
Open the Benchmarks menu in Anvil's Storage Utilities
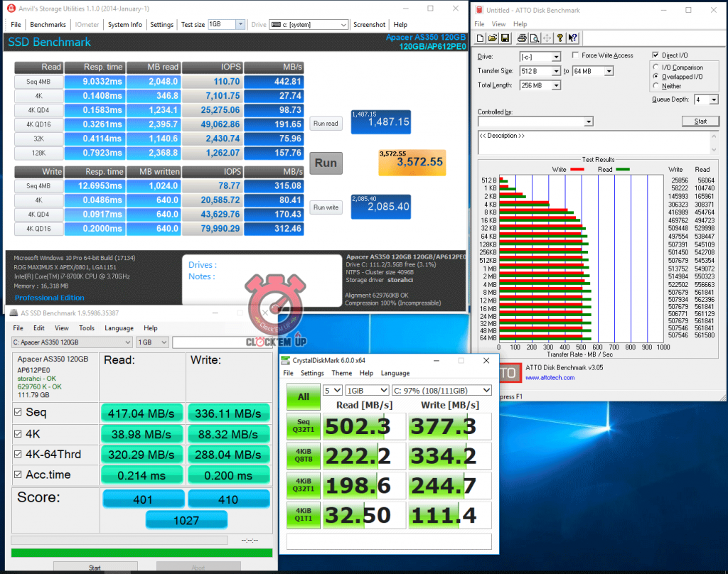point(48,24)
